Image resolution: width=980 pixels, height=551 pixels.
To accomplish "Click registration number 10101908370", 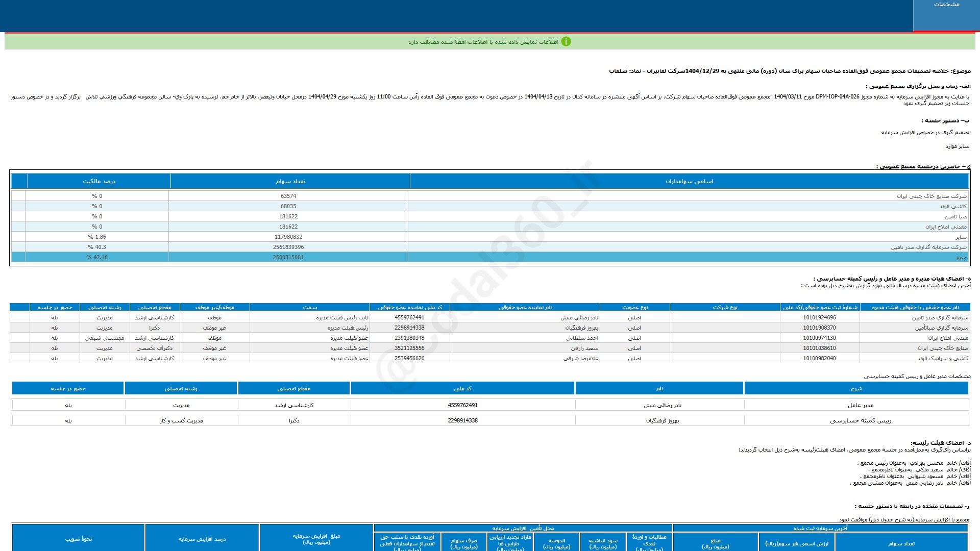I will coord(819,328).
